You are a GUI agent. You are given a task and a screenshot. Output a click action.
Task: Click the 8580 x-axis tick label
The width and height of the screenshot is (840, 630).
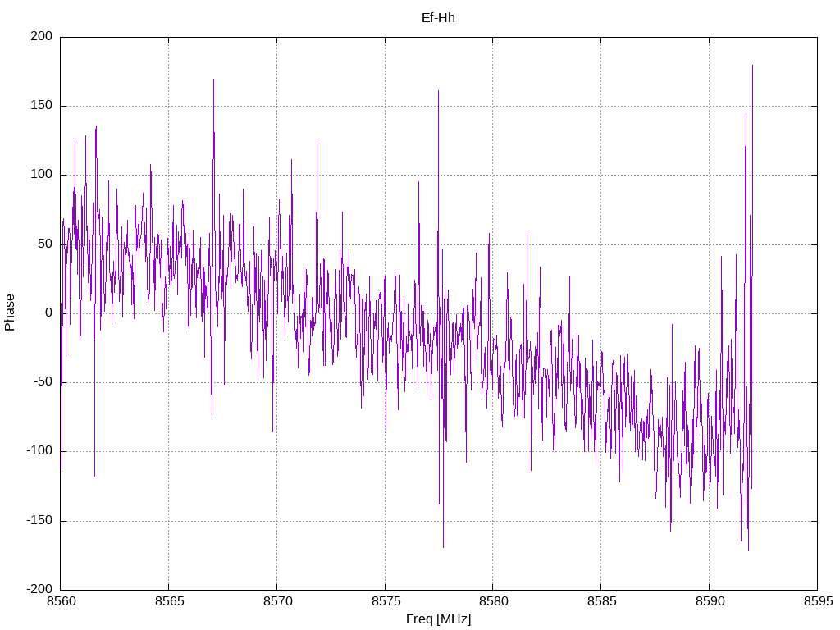coord(493,601)
